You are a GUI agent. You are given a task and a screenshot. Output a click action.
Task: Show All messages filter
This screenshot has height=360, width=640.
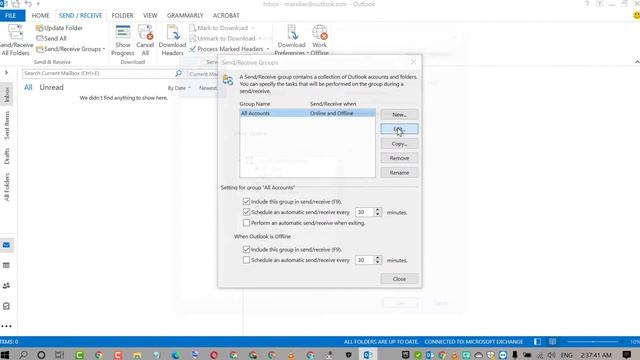pyautogui.click(x=28, y=87)
